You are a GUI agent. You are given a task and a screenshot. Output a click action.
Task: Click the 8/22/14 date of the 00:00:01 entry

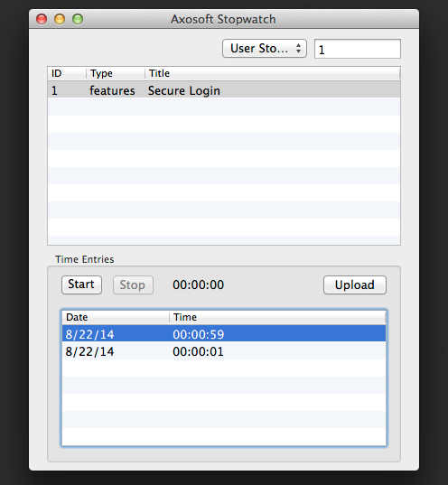coord(89,351)
